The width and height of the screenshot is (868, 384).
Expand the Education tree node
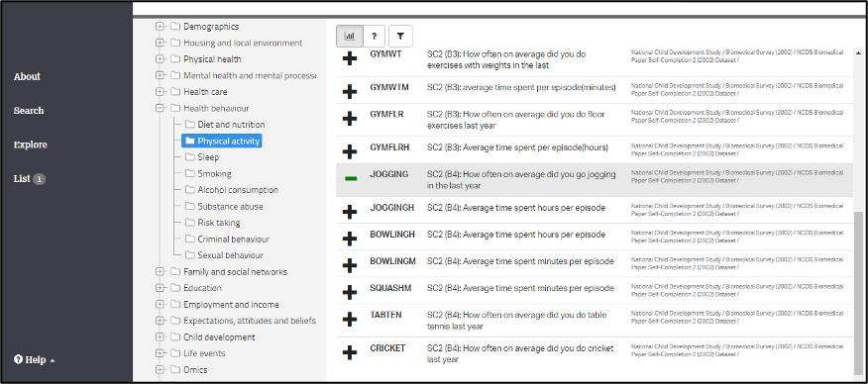click(x=161, y=288)
